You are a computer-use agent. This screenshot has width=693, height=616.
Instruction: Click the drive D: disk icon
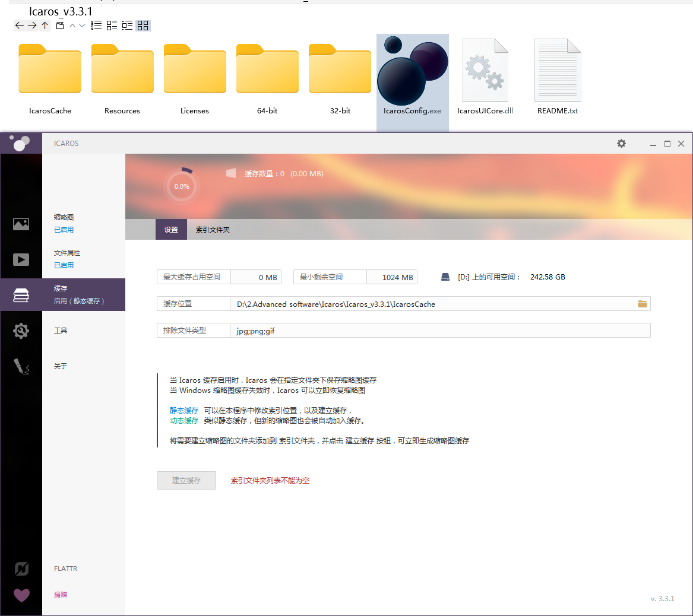[445, 277]
